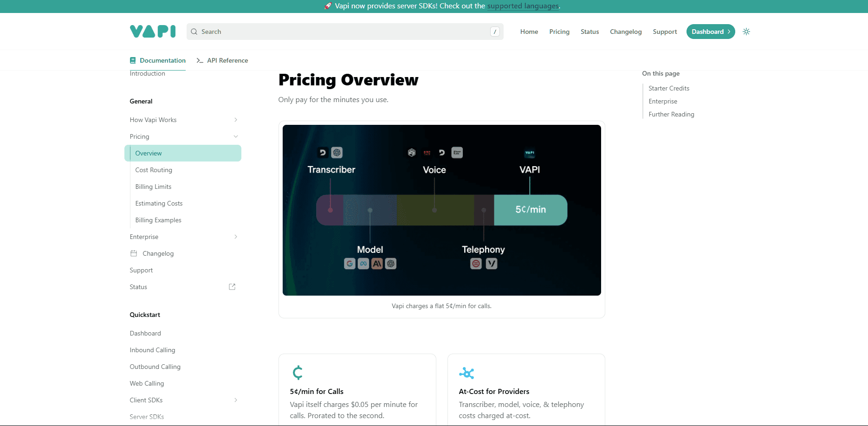Click the cent symbol icon on 5¢/min card
Image resolution: width=868 pixels, height=426 pixels.
click(298, 373)
